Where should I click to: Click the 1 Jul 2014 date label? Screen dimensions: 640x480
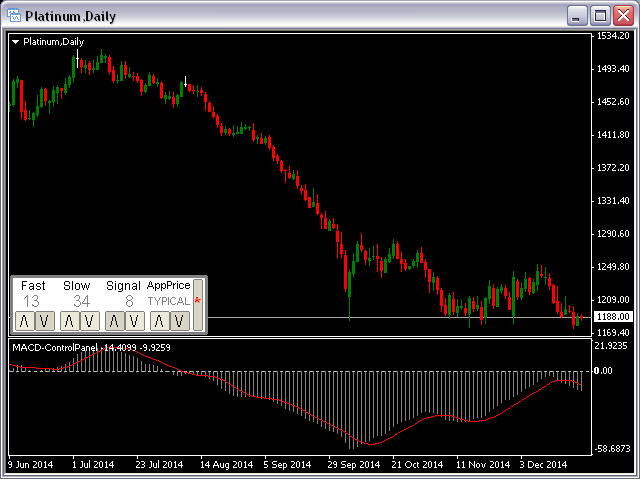point(93,464)
